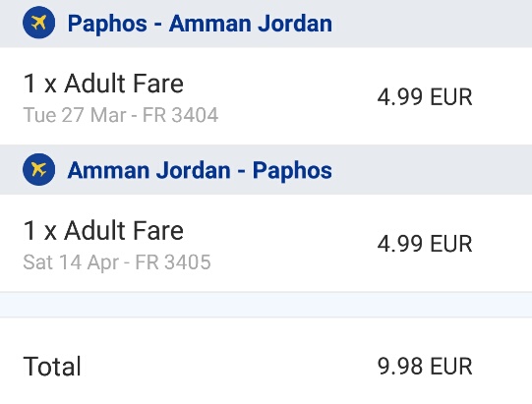Click the word Paphos in the first heading
532x404 pixels.
pyautogui.click(x=107, y=25)
